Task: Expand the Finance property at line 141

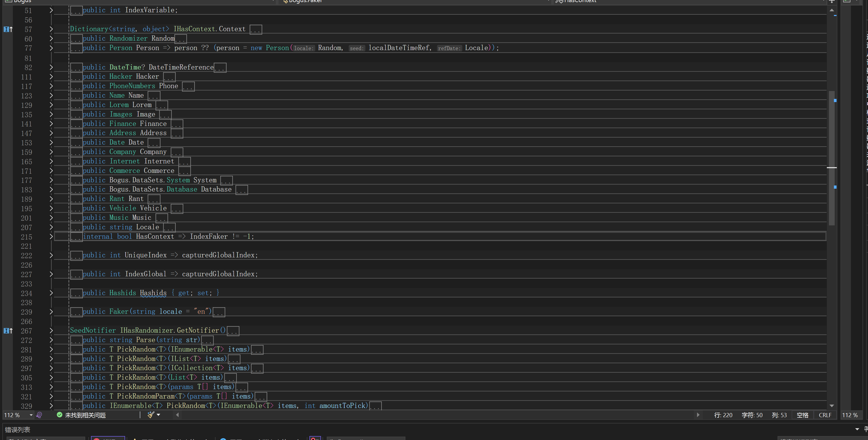Action: click(x=51, y=124)
